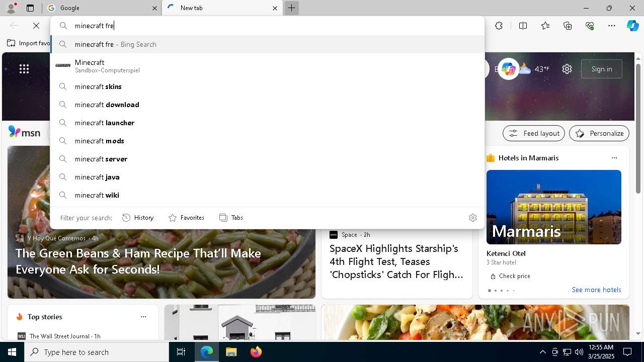This screenshot has height=362, width=644.
Task: Click Check price for Ketenci Otel
Action: pyautogui.click(x=510, y=276)
